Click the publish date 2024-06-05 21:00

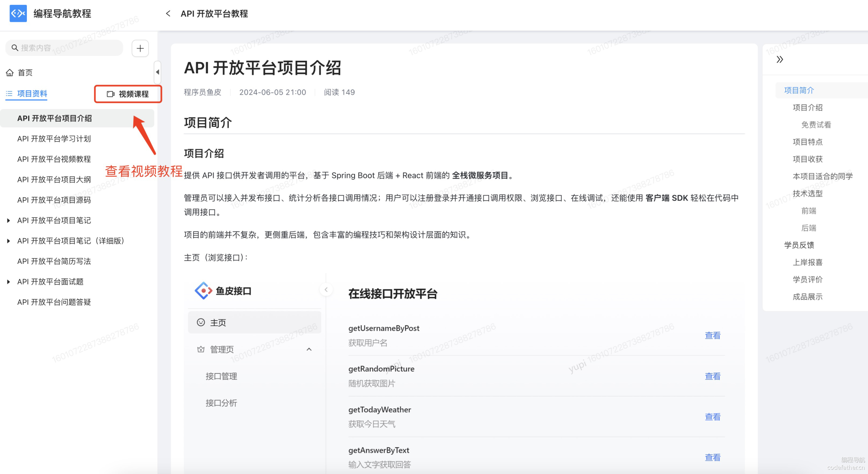[273, 92]
